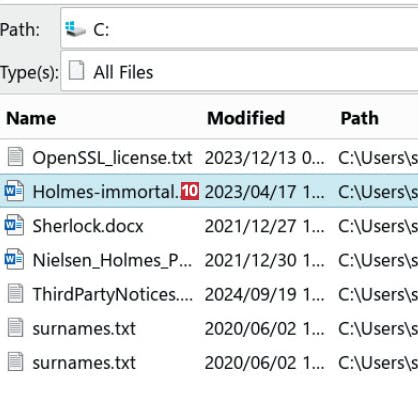Click the red 10 badge on Holmes-immortal

tap(190, 191)
